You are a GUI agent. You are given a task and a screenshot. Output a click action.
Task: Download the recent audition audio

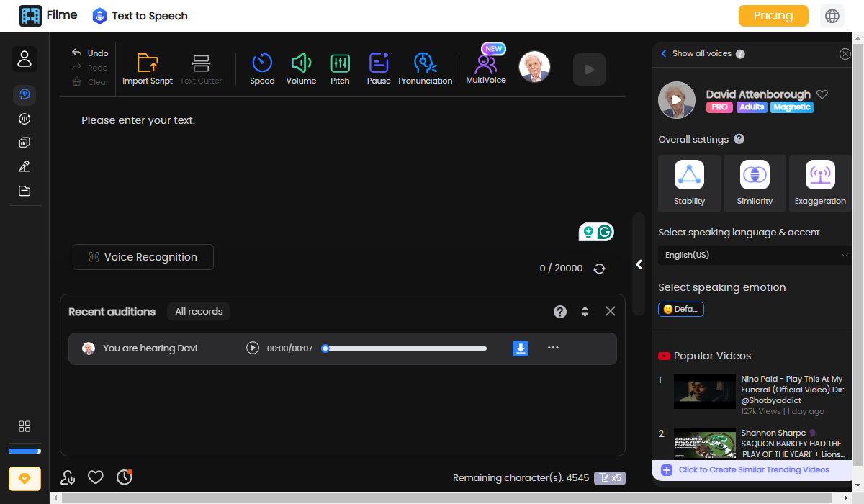point(521,348)
